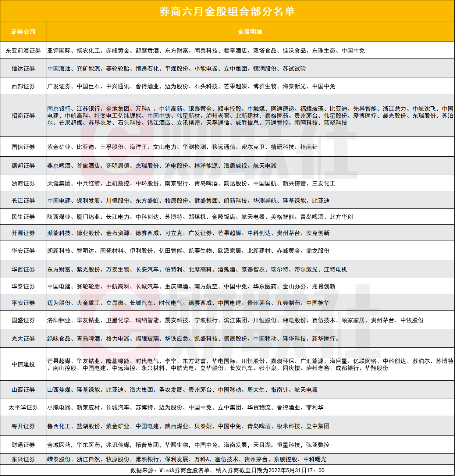The width and height of the screenshot is (455, 476).
Task: Click 江特电机 in 华西证券 row
Action: [335, 270]
